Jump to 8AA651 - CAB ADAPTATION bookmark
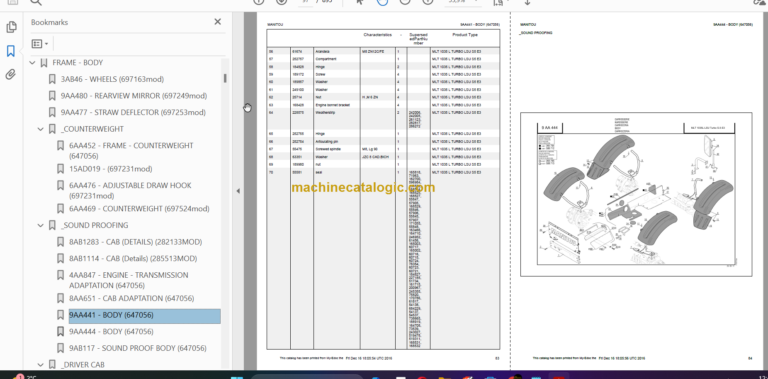 [131, 298]
